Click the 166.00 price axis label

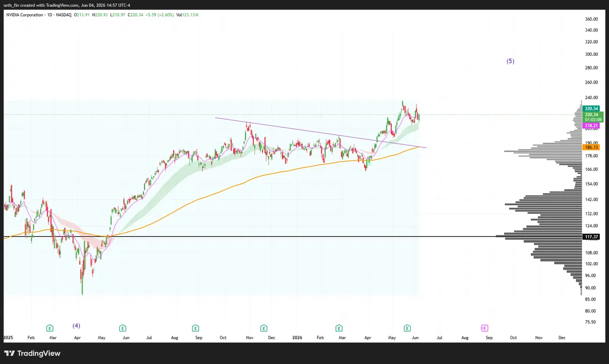592,169
